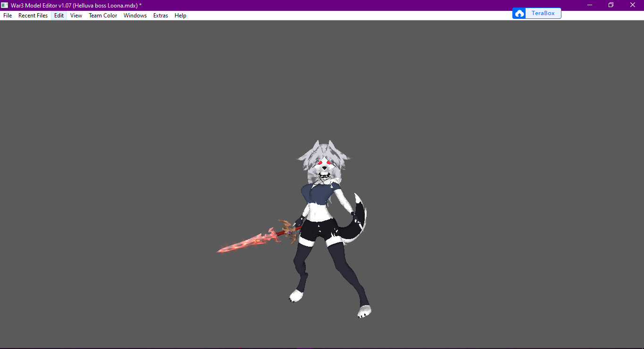The width and height of the screenshot is (644, 349).
Task: Open the Extras menu
Action: [160, 16]
